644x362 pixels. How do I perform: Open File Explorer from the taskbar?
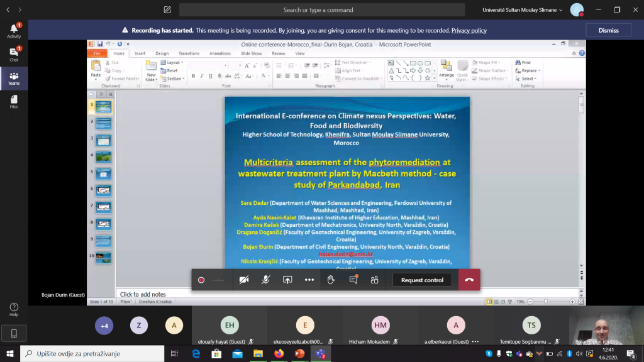258,353
